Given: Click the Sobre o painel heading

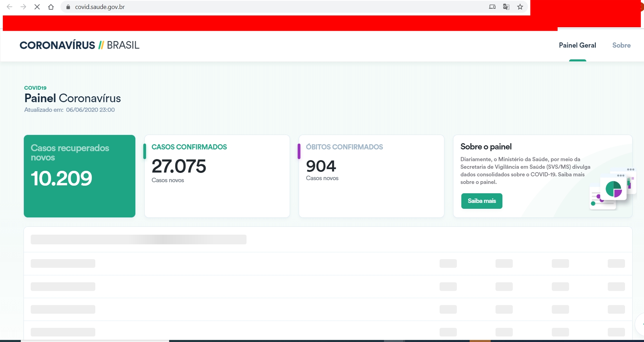Looking at the screenshot, I should coord(486,147).
